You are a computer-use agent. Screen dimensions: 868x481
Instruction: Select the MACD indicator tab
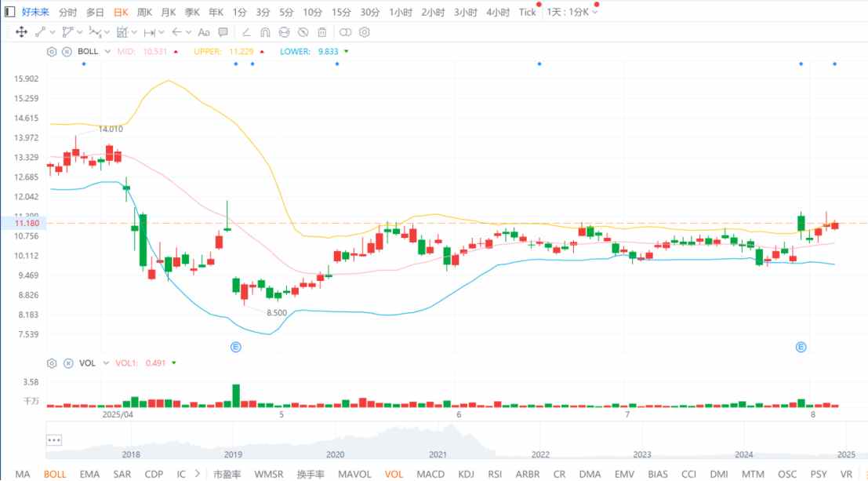click(x=430, y=474)
